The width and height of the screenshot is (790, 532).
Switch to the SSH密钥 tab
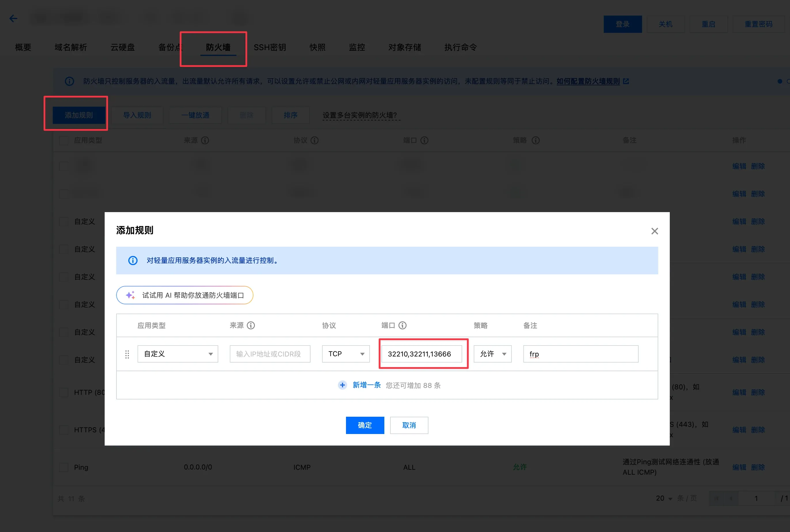pos(270,47)
